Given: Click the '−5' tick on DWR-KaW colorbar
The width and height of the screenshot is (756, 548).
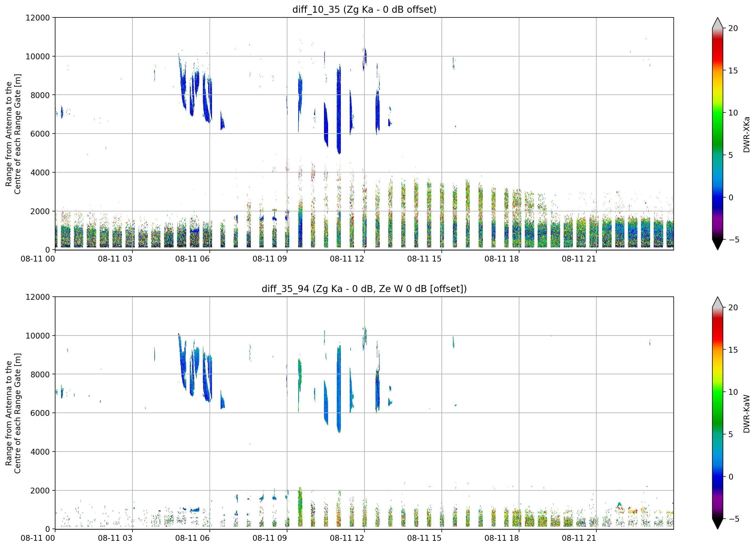Looking at the screenshot, I should pyautogui.click(x=734, y=519).
